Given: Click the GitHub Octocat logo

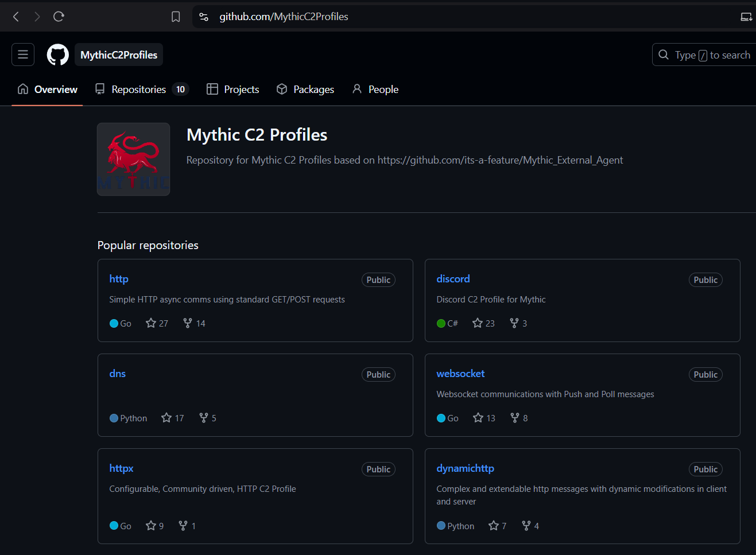Looking at the screenshot, I should [57, 55].
